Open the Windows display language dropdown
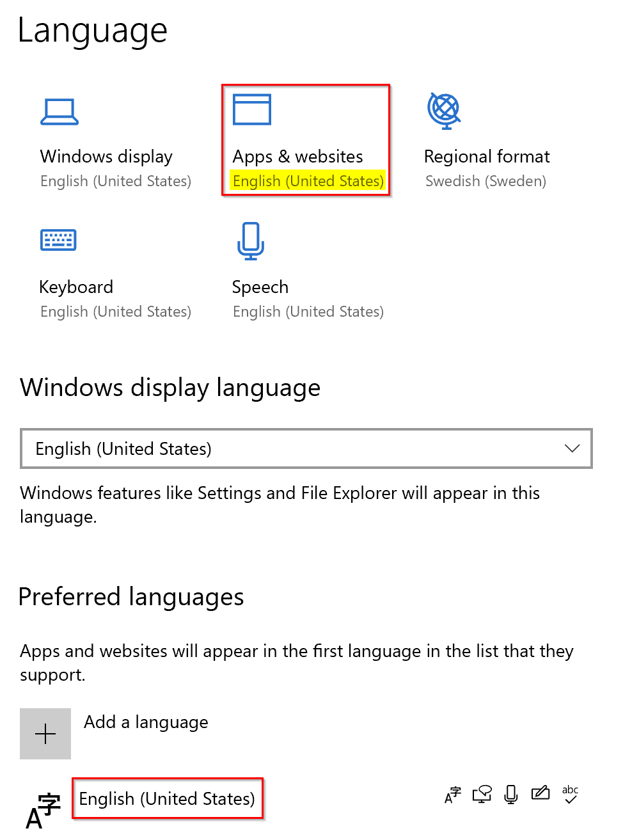This screenshot has height=840, width=639. tap(306, 448)
